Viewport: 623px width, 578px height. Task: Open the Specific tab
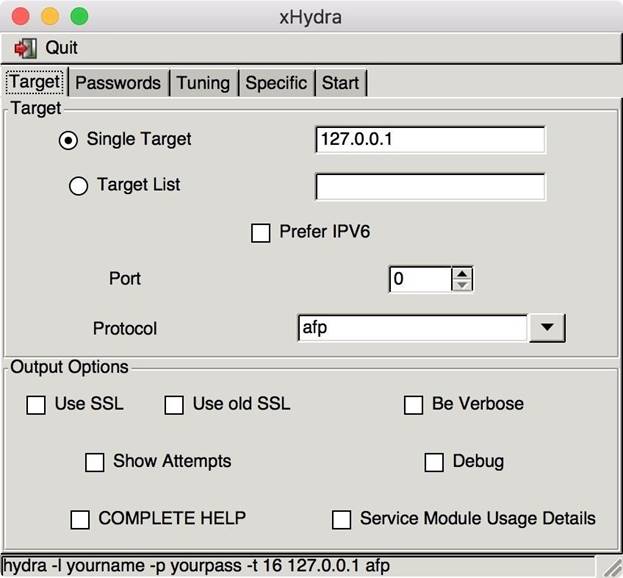(276, 83)
